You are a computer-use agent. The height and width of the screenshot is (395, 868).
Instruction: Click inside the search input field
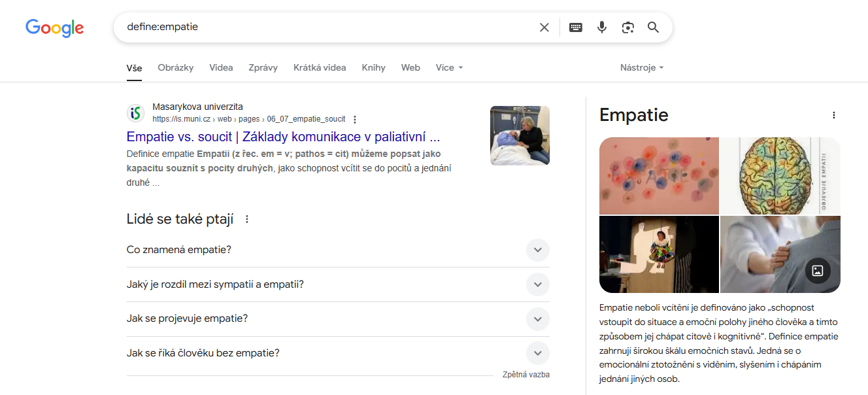327,27
